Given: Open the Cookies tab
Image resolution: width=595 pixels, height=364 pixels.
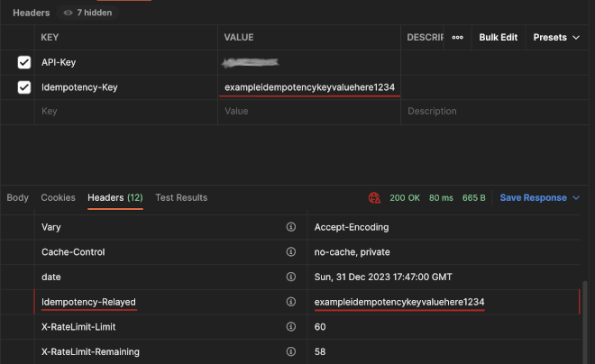Looking at the screenshot, I should coord(59,197).
